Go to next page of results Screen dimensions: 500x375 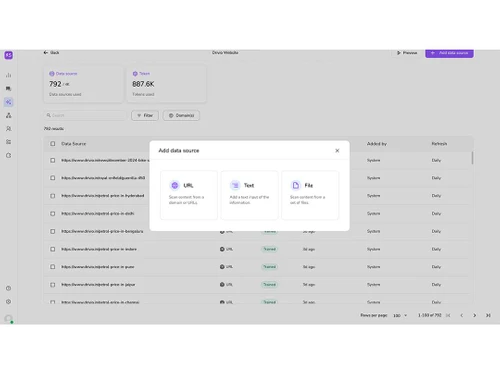475,315
